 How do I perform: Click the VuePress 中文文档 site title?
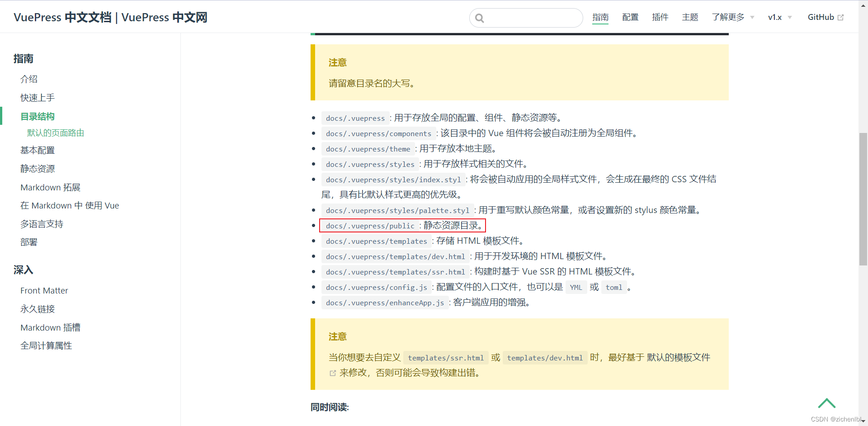coord(110,17)
